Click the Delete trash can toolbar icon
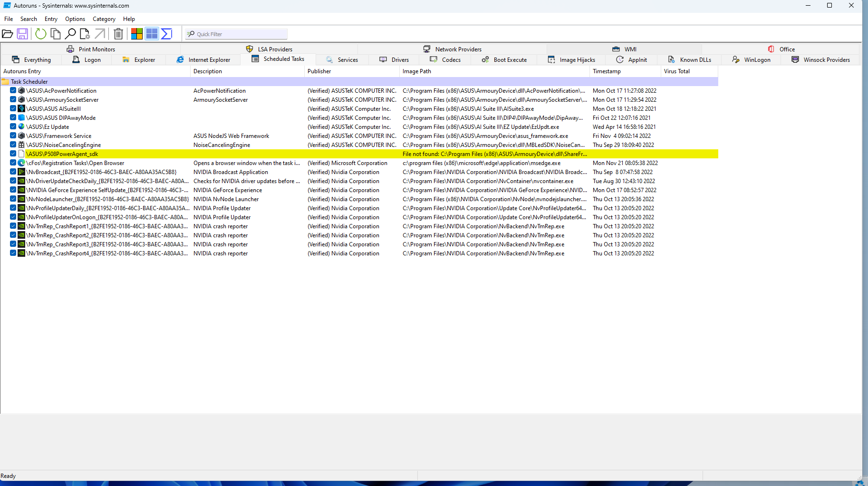 pyautogui.click(x=118, y=34)
